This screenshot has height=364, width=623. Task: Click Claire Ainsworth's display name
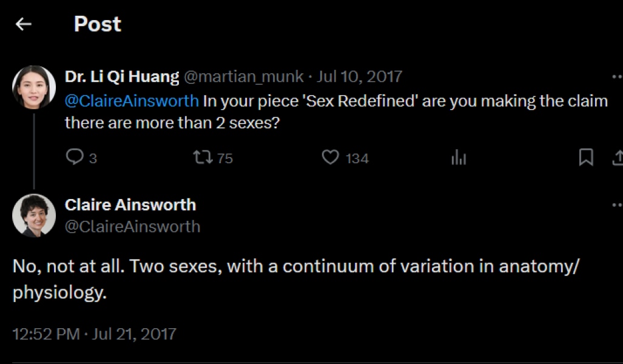131,204
